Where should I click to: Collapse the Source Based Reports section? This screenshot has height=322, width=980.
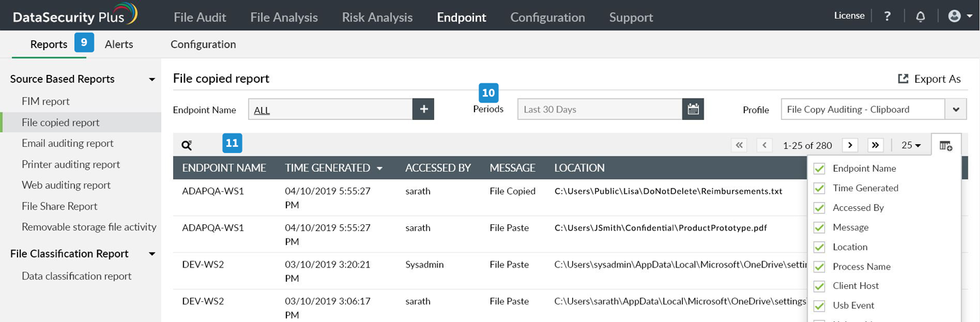152,79
